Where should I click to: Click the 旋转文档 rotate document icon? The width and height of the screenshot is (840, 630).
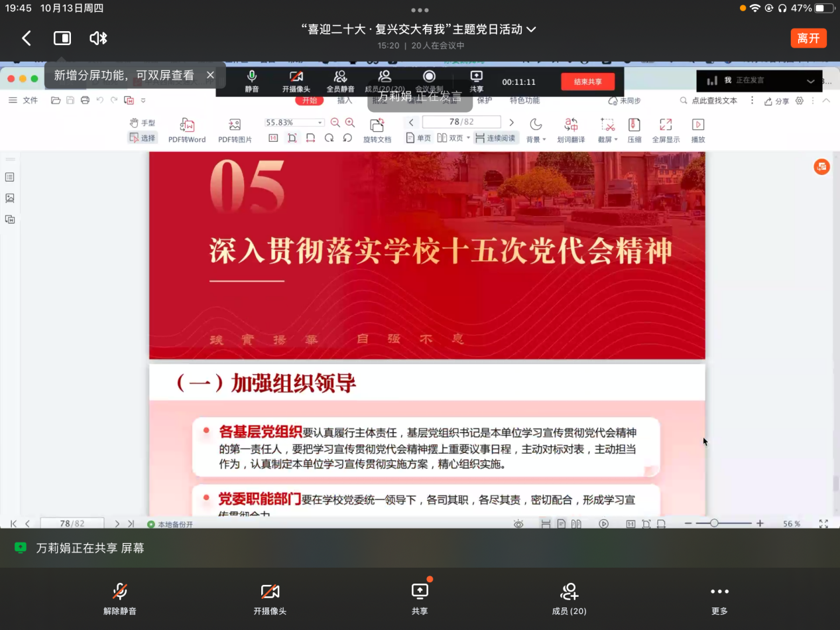point(377,131)
